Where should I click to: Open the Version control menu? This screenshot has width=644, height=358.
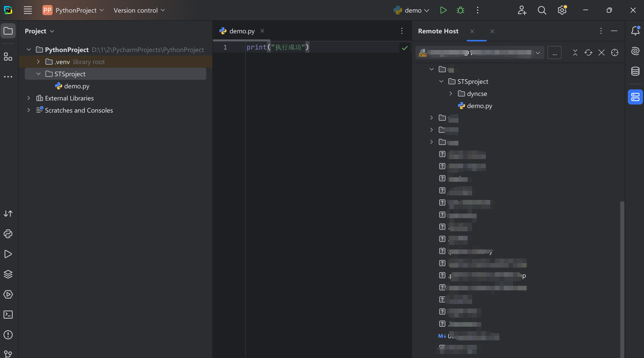[139, 10]
